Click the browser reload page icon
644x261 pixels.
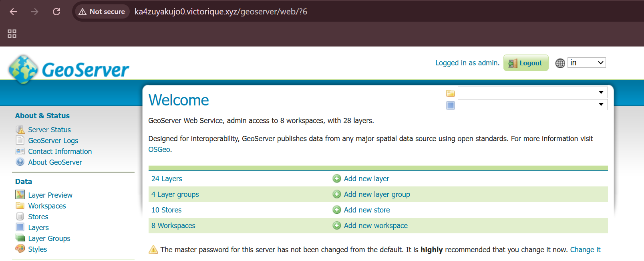[56, 12]
